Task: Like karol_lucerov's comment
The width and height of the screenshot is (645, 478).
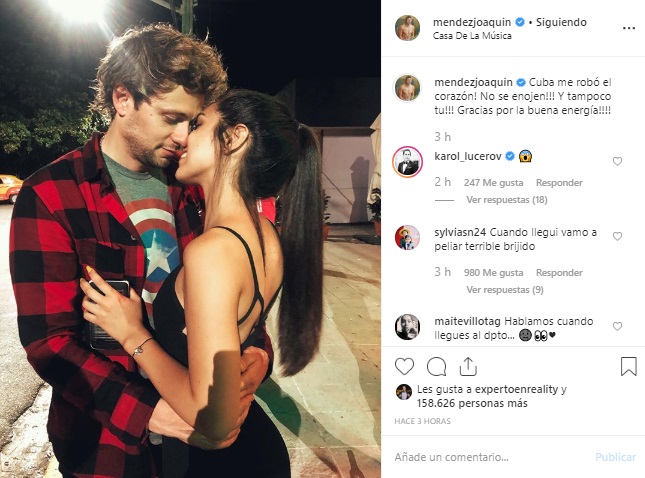Action: tap(617, 161)
